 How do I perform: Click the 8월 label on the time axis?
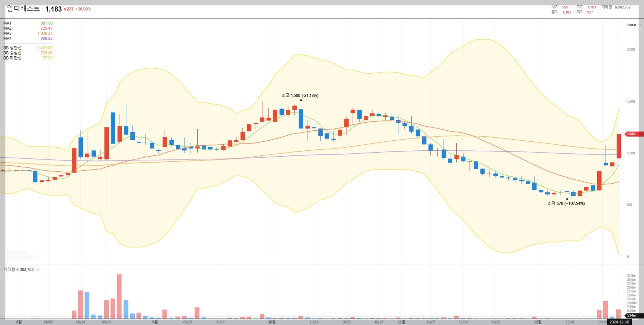19,322
